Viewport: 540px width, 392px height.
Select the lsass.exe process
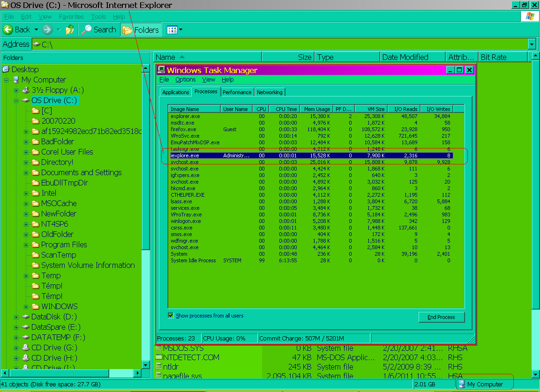pos(311,201)
